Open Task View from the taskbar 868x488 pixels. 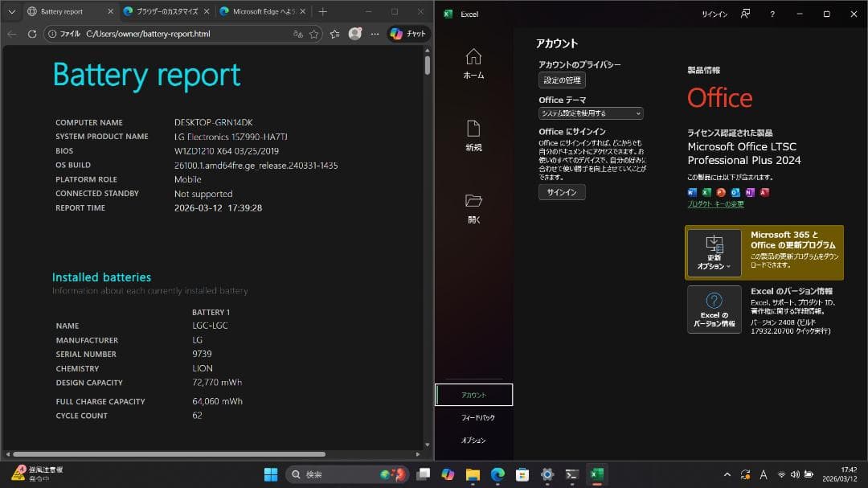pos(424,474)
